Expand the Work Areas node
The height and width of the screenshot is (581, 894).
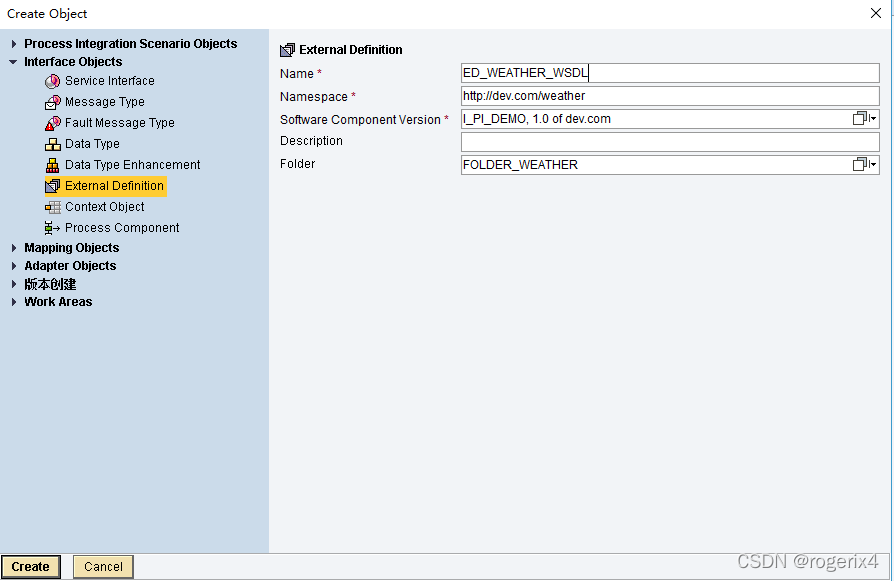[x=14, y=302]
